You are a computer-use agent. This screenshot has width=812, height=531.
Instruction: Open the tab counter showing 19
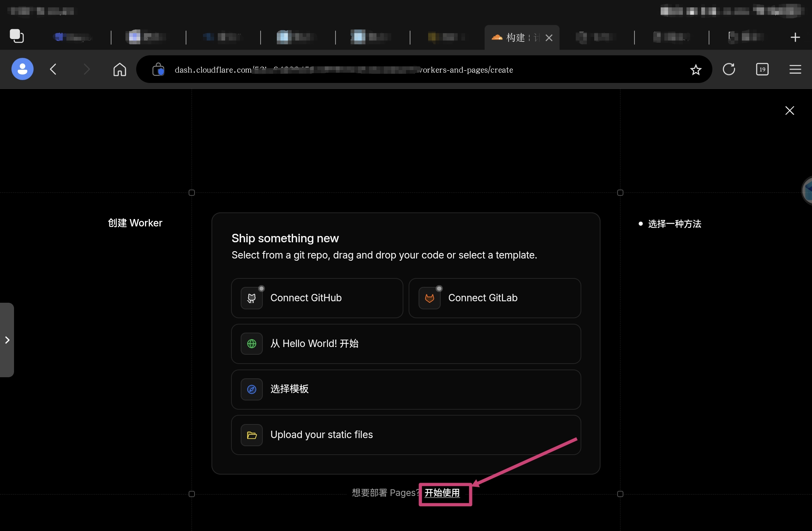[762, 69]
